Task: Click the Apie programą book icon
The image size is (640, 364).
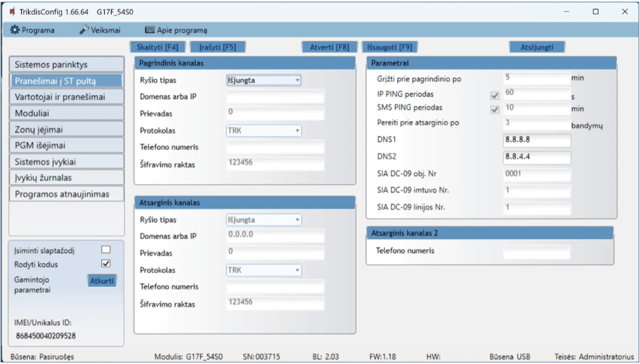Action: (149, 30)
